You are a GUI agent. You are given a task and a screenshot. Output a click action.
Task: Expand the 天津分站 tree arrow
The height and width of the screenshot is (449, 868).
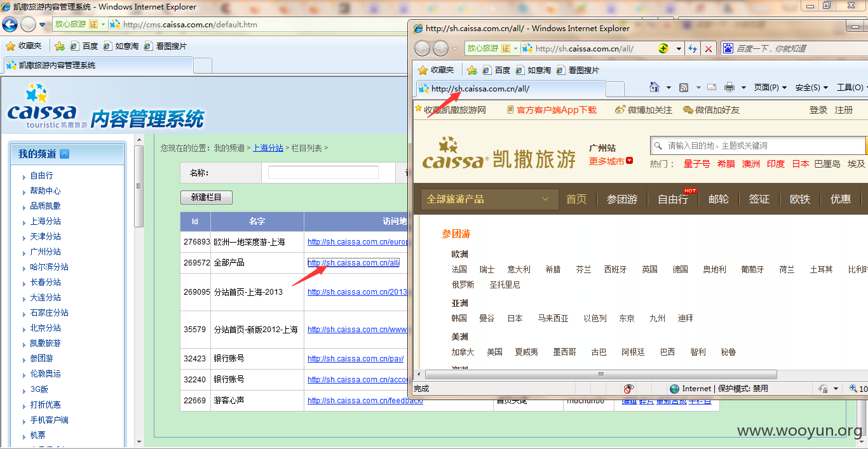(x=24, y=237)
